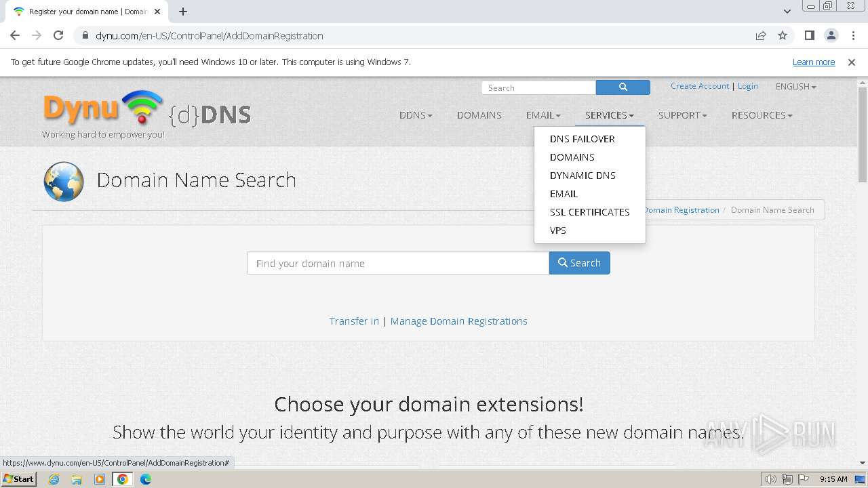Toggle the browser side panel icon

(809, 35)
